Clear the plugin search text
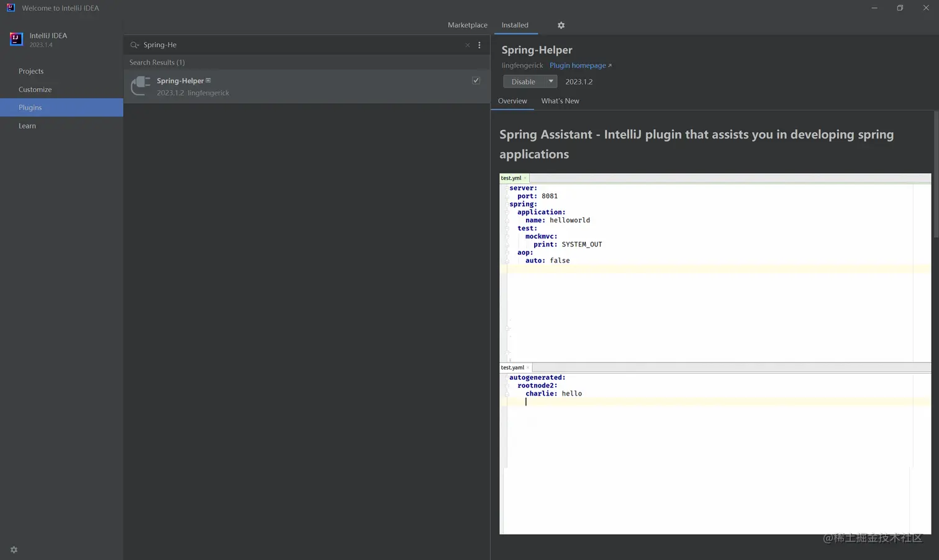Viewport: 939px width, 560px height. (x=468, y=45)
